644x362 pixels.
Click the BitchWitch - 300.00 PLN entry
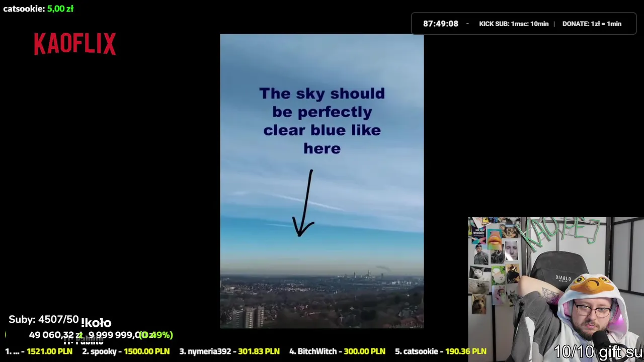point(337,351)
